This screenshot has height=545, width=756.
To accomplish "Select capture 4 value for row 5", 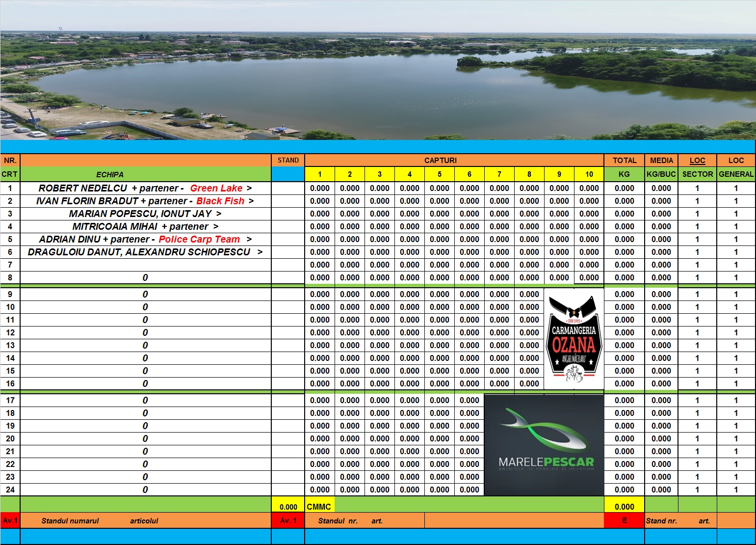I will [410, 239].
